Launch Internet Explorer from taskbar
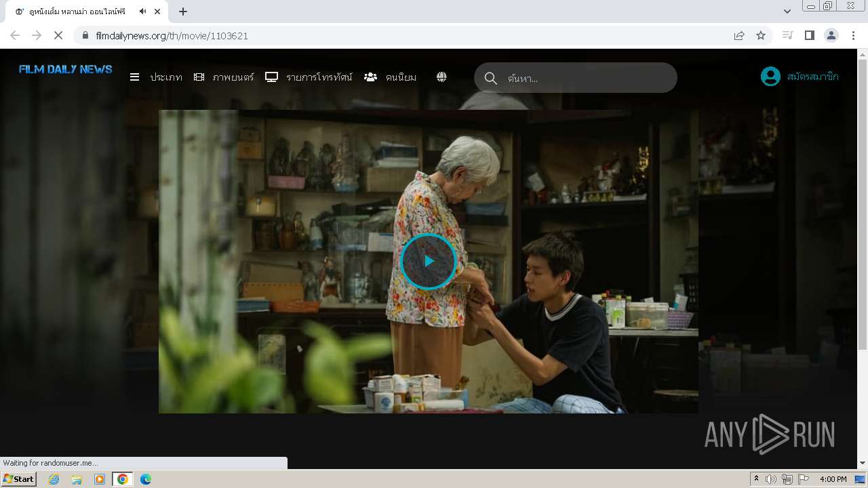The width and height of the screenshot is (868, 488). pos(54,479)
